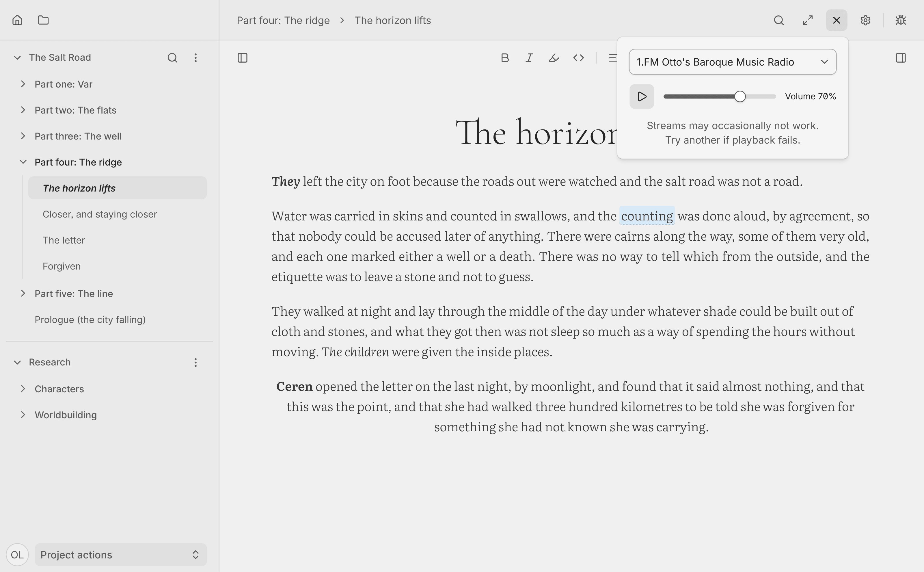Expand Part one: Var

point(23,84)
